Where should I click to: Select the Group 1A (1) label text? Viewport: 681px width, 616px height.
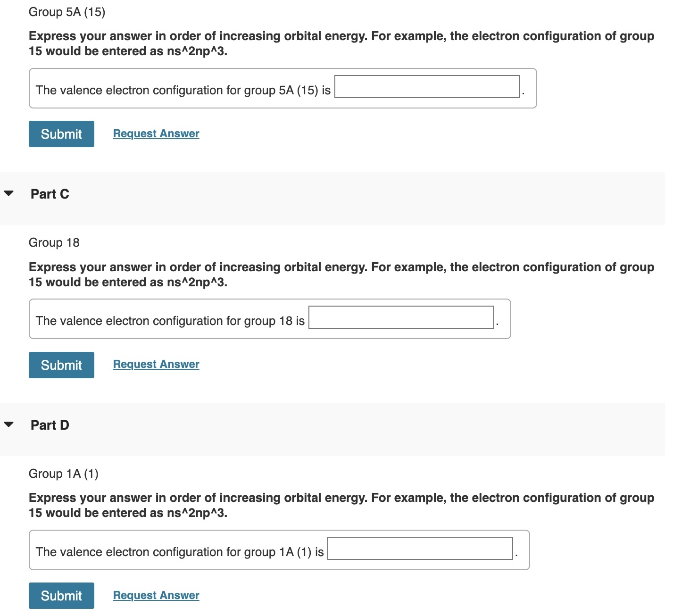point(63,474)
